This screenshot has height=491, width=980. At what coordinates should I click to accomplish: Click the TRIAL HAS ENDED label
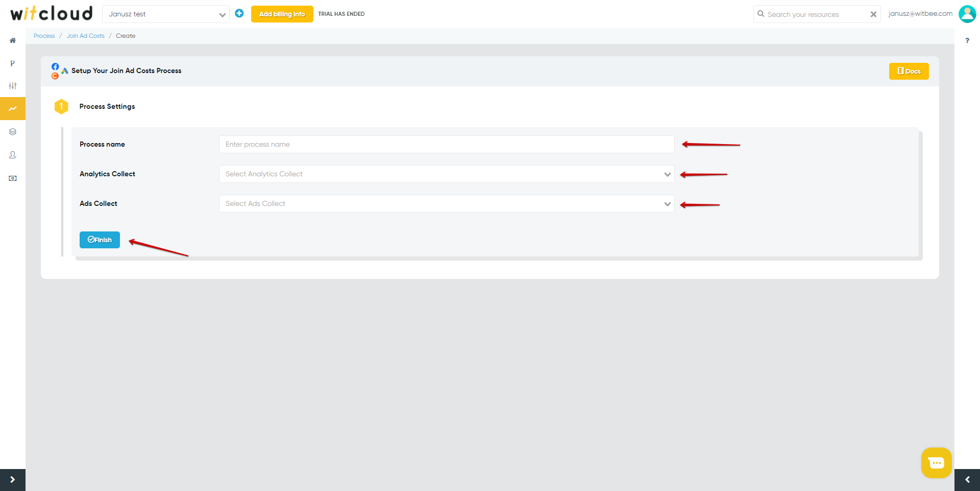coord(341,14)
